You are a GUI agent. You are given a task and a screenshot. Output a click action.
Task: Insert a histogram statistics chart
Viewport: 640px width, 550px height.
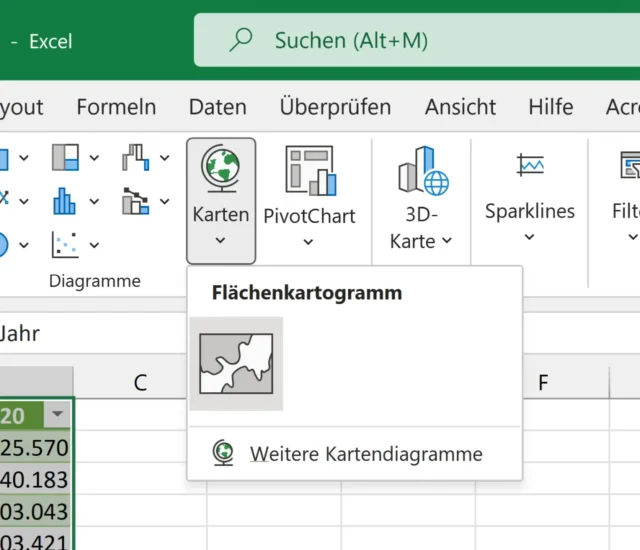65,201
